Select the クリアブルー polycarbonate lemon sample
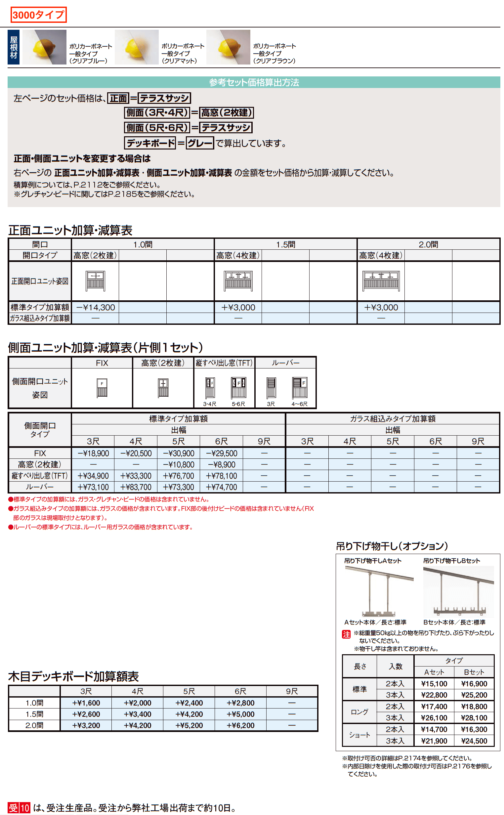 (x=44, y=47)
